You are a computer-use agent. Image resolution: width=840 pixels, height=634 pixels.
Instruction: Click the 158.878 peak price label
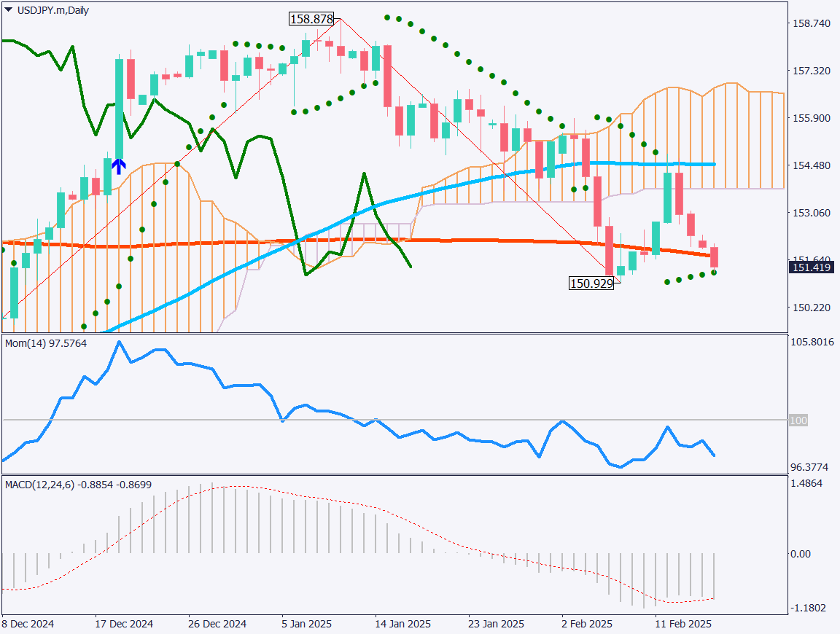(311, 18)
